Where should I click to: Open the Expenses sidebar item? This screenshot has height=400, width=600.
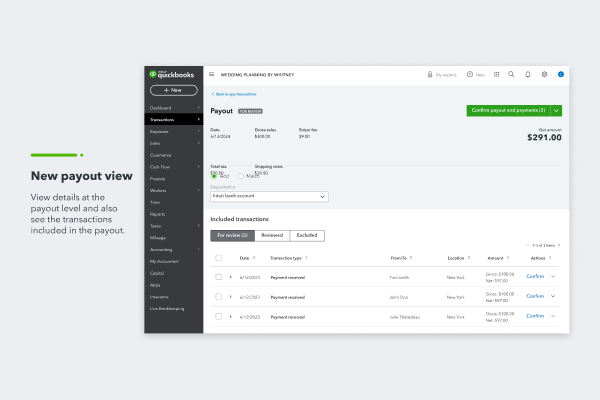(174, 131)
